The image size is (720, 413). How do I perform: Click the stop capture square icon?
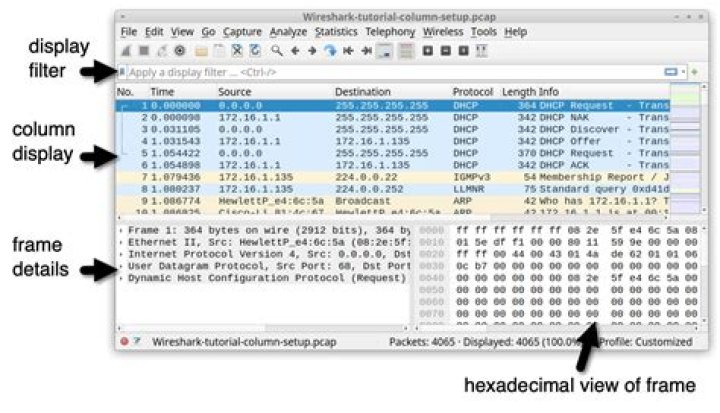142,49
